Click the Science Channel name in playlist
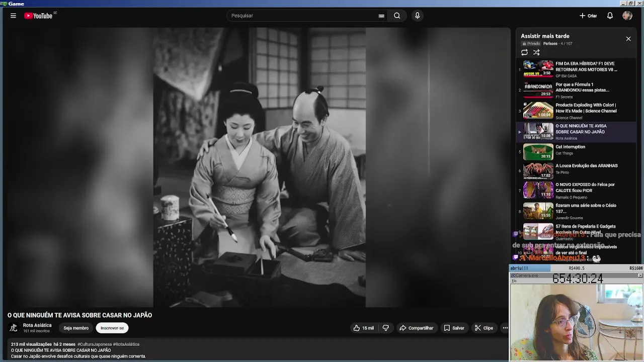The height and width of the screenshot is (362, 644). coord(569,118)
